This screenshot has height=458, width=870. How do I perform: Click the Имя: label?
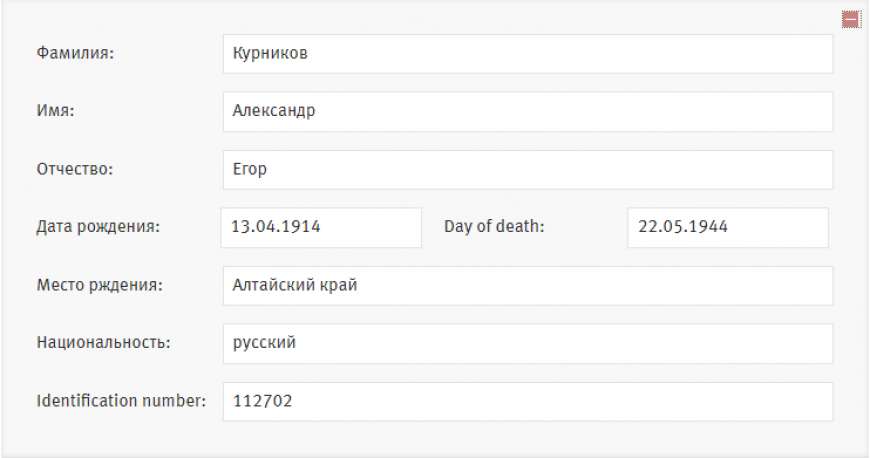click(x=55, y=110)
